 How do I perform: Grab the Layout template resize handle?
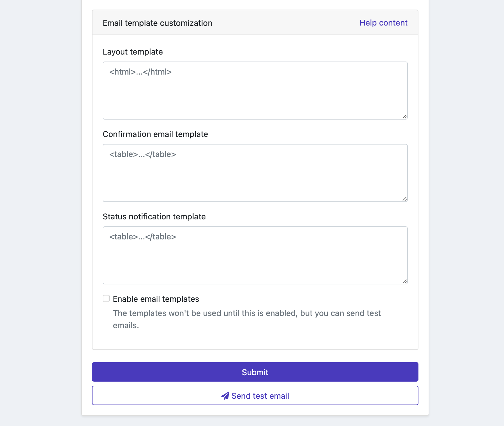pos(405,116)
